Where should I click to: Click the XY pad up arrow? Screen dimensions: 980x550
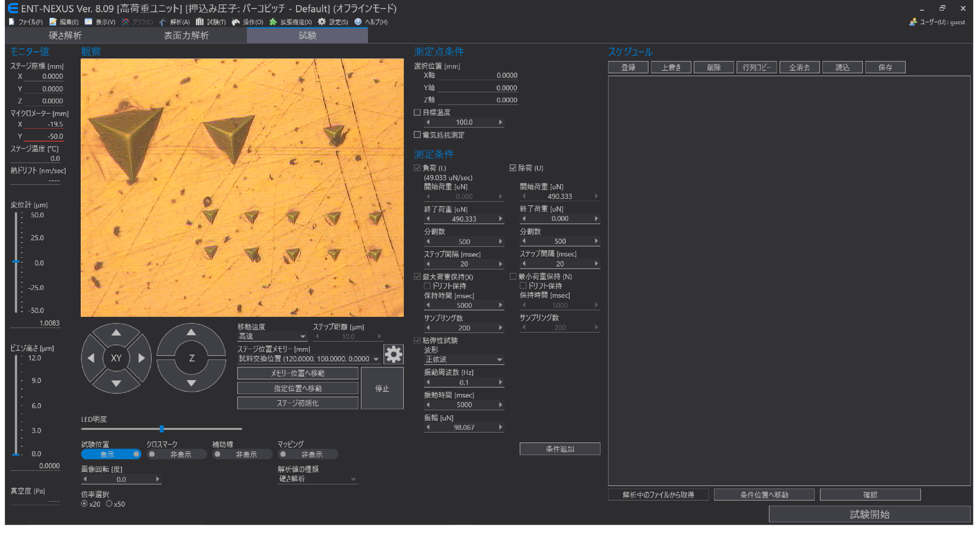pos(116,333)
